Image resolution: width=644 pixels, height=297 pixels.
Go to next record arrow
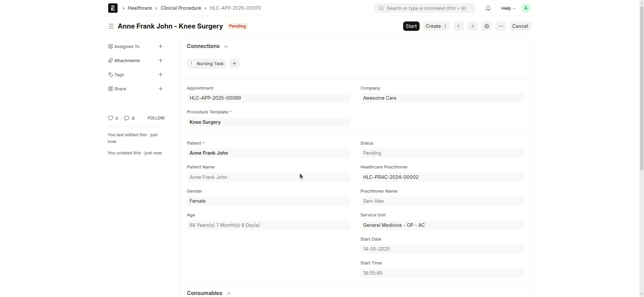(473, 26)
